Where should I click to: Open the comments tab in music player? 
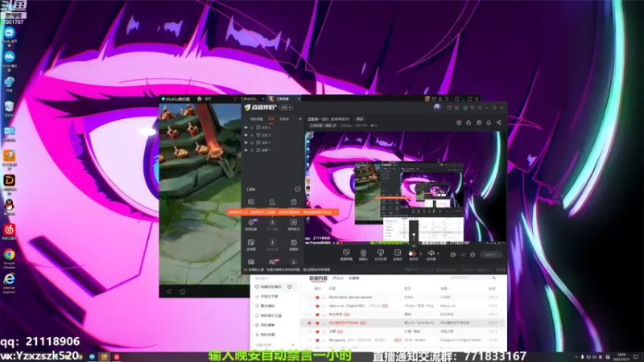337,278
